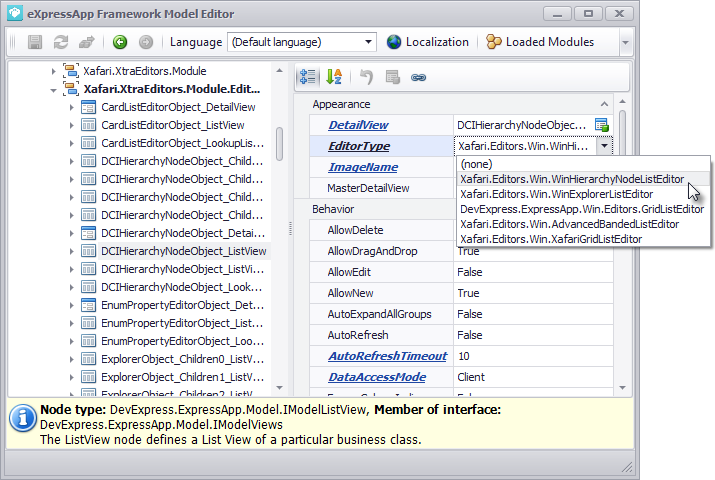Screen dimensions: 715x480
Task: Expand DCIHierarchyNodeObject_ListView node
Action: tap(72, 251)
